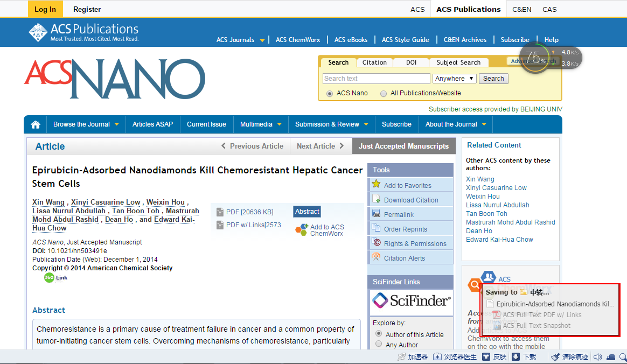627x364 pixels.
Task: Click the PDF [20636 KB] file icon
Action: 220,212
